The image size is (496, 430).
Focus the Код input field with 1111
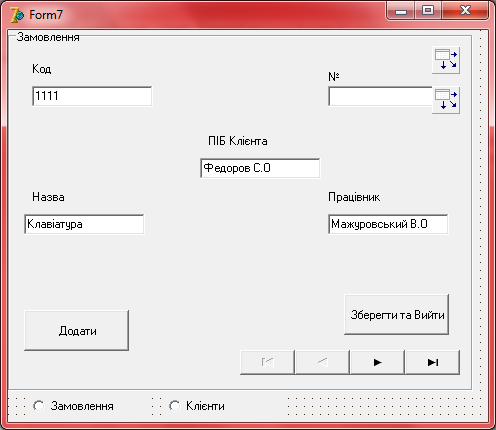[92, 96]
